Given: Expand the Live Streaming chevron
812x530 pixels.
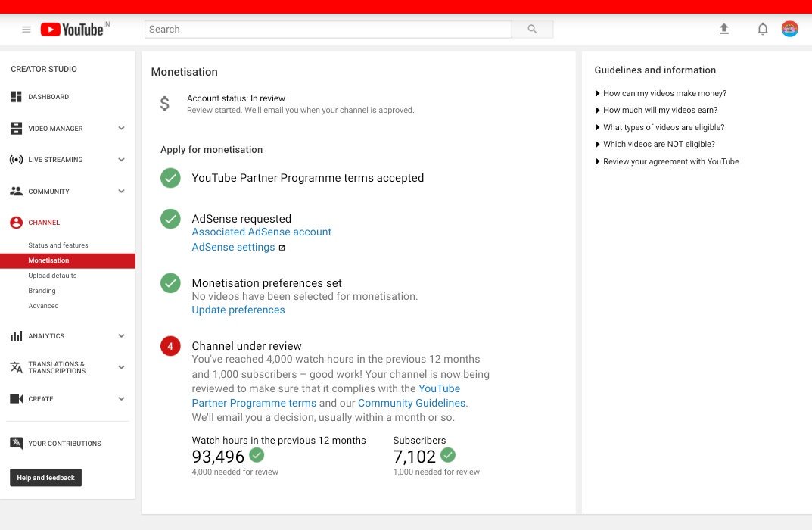Looking at the screenshot, I should click(121, 160).
